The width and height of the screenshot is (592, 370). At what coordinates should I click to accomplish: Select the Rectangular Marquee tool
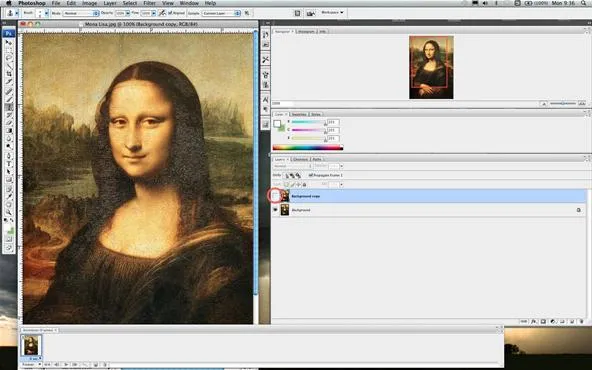tap(9, 50)
